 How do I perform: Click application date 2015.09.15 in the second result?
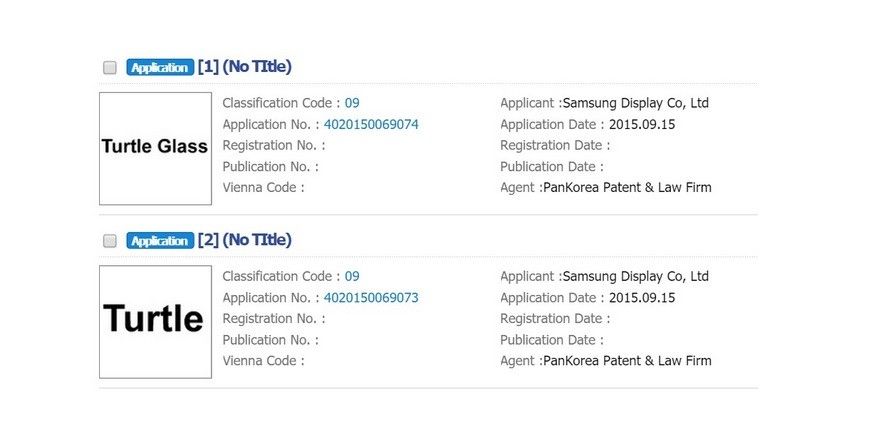[x=642, y=298]
